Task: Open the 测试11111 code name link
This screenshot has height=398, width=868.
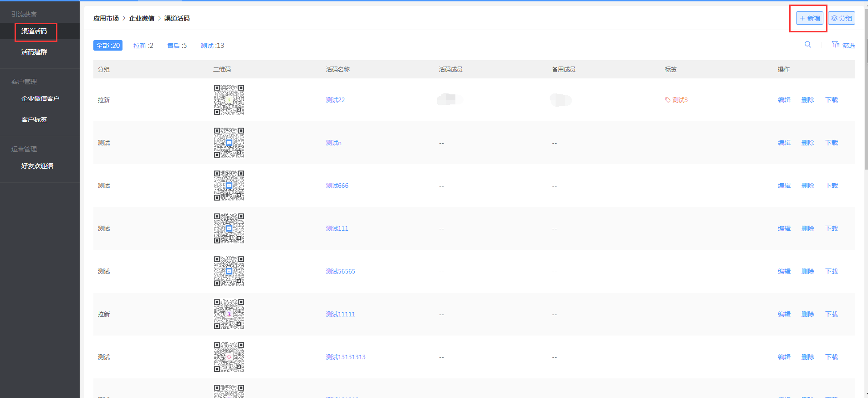Action: 340,314
